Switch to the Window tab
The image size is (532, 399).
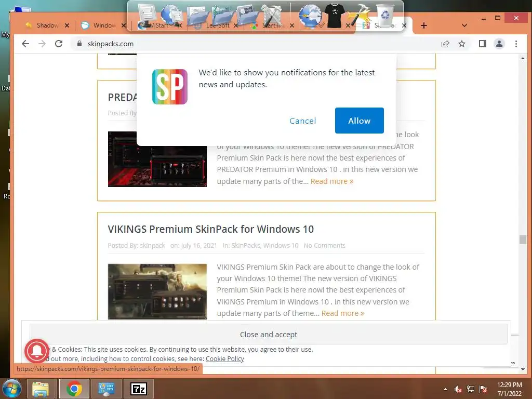click(99, 25)
